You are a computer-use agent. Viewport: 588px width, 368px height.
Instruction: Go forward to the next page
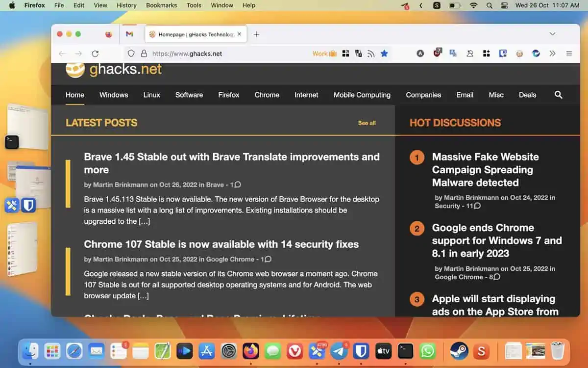(78, 53)
